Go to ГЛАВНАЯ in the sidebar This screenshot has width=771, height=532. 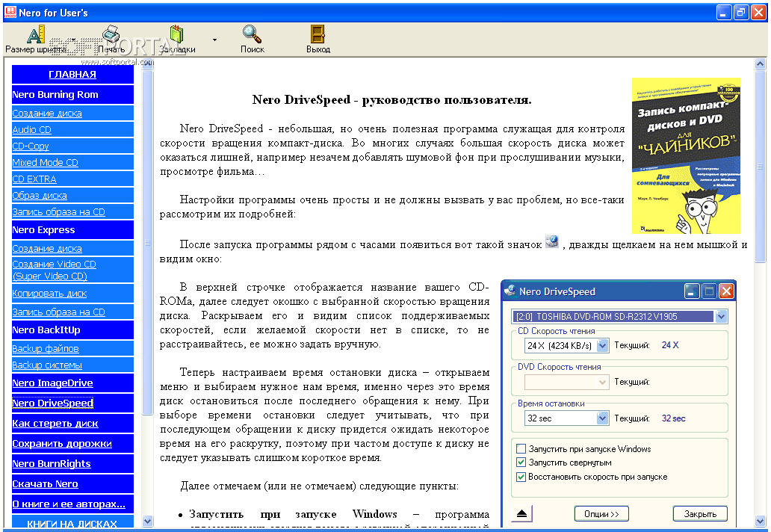[x=72, y=74]
